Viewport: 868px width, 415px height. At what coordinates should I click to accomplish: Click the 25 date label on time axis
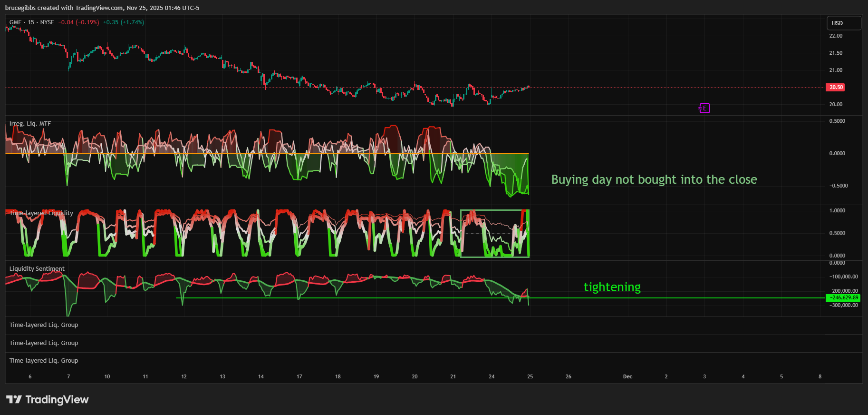[530, 376]
